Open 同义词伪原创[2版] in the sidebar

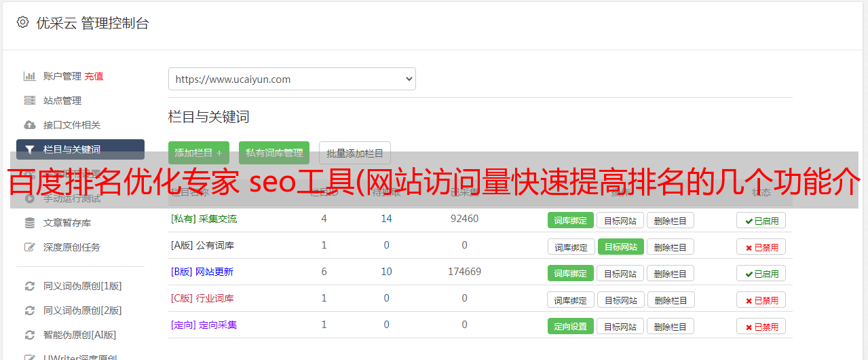click(x=83, y=310)
